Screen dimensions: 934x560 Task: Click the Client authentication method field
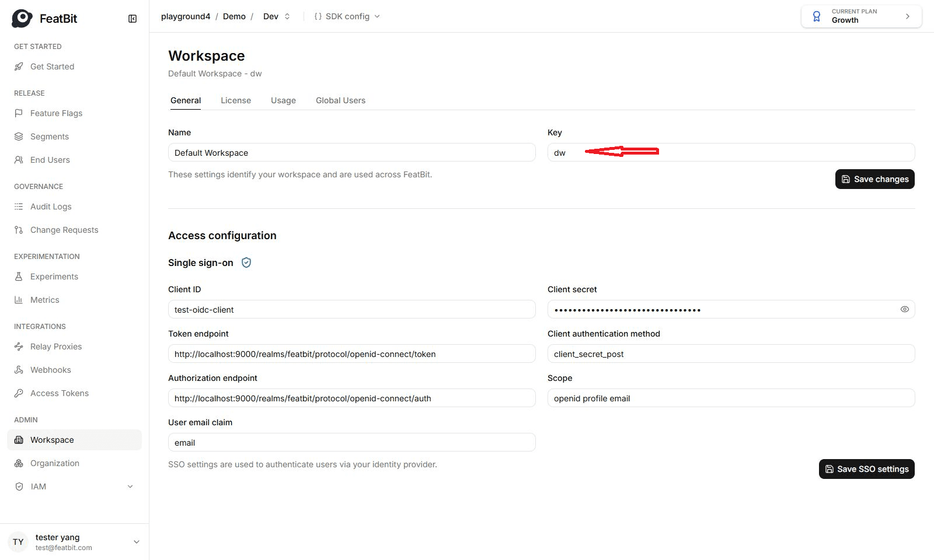731,353
